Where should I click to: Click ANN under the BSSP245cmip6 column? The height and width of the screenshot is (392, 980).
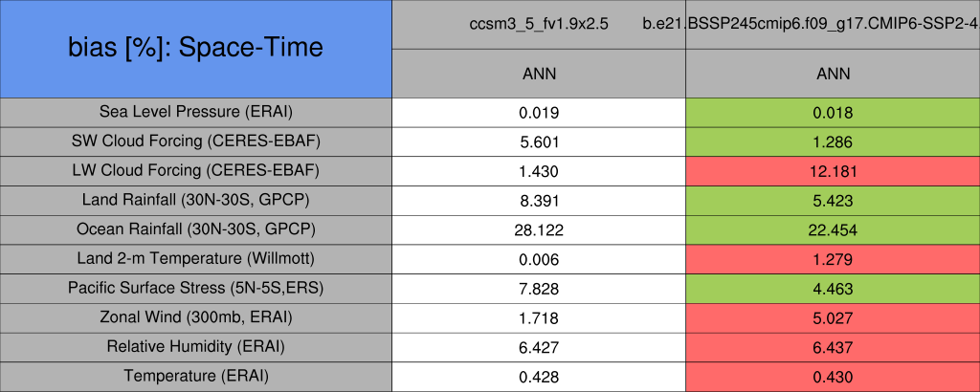(x=833, y=74)
